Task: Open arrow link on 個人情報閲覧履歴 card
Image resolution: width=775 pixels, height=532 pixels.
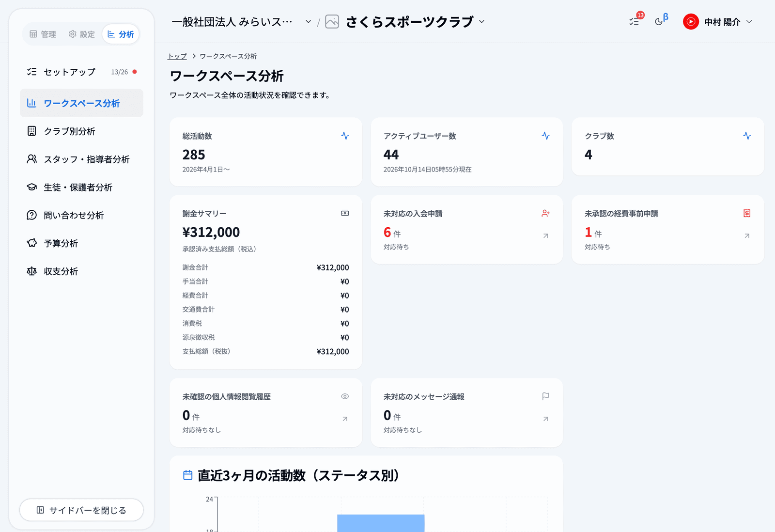Action: (345, 419)
